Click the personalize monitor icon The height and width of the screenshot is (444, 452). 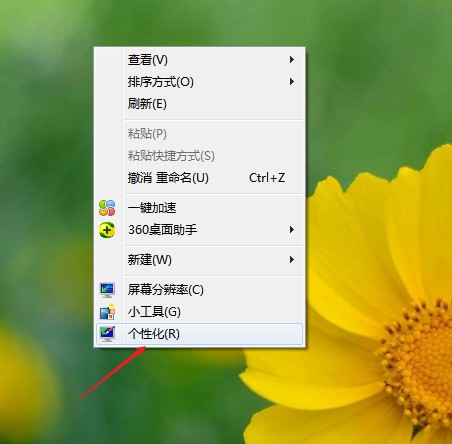(x=107, y=334)
